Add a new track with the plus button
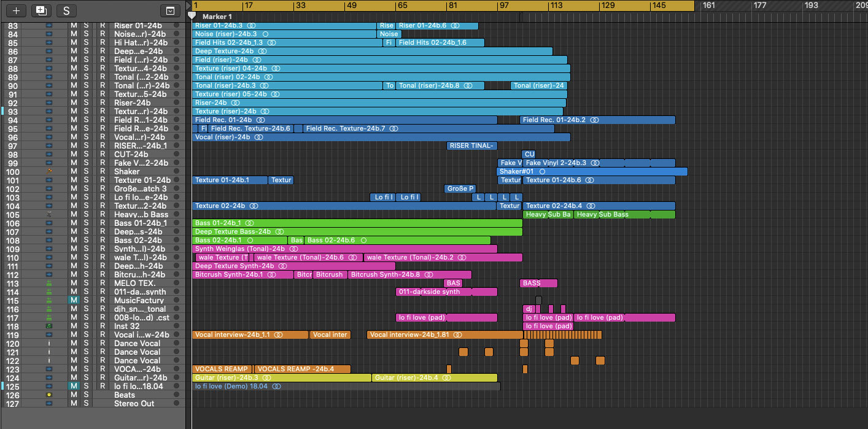Screen dimensions: 868x429 click(15, 10)
